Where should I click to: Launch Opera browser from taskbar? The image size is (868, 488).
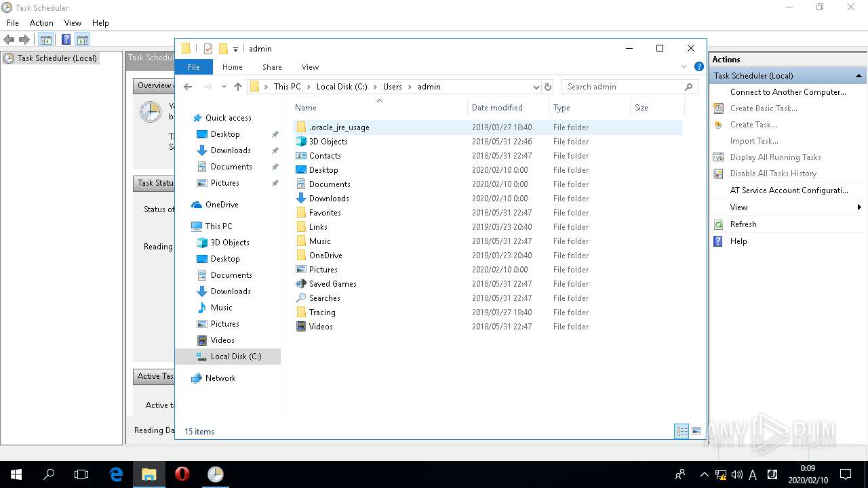click(x=182, y=474)
